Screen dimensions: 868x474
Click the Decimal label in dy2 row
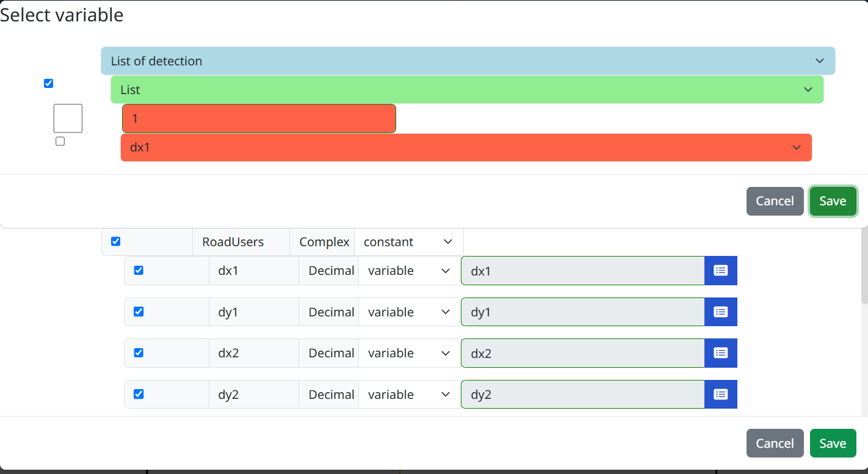[x=331, y=395]
